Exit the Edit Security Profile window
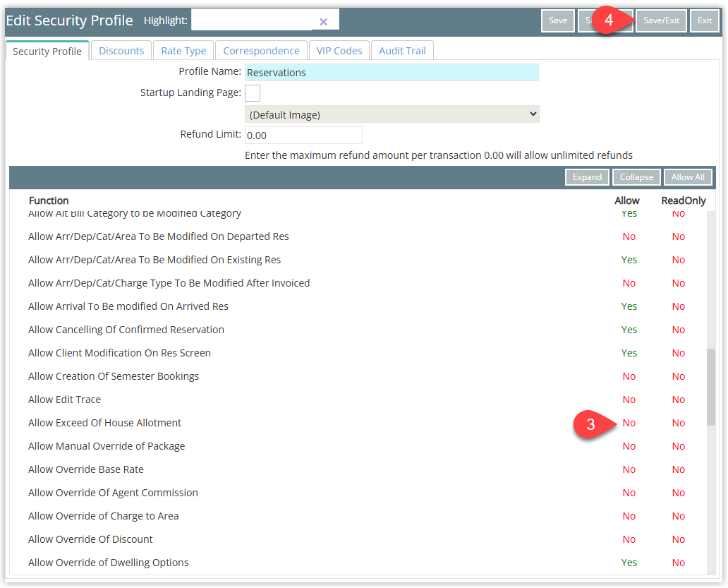This screenshot has width=728, height=588. (704, 20)
